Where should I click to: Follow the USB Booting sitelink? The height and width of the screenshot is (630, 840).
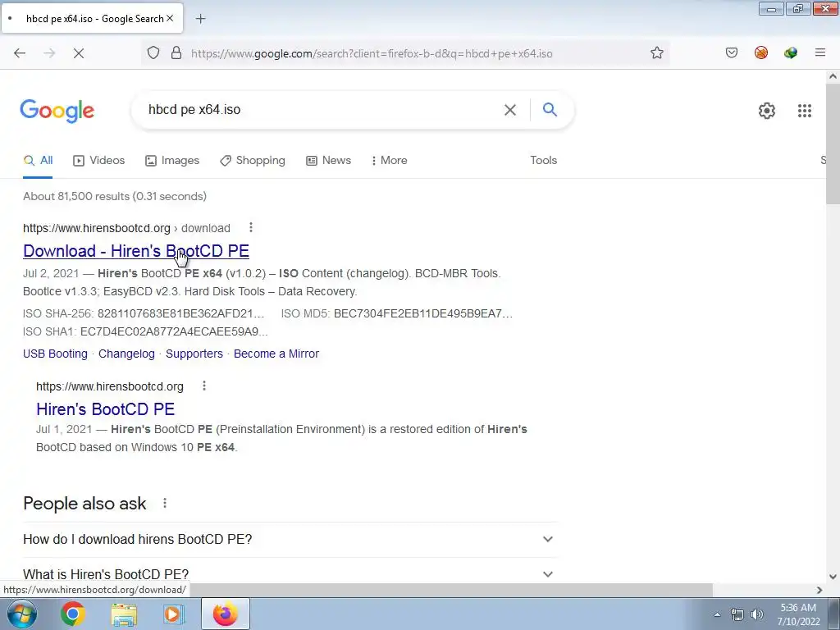pyautogui.click(x=55, y=354)
